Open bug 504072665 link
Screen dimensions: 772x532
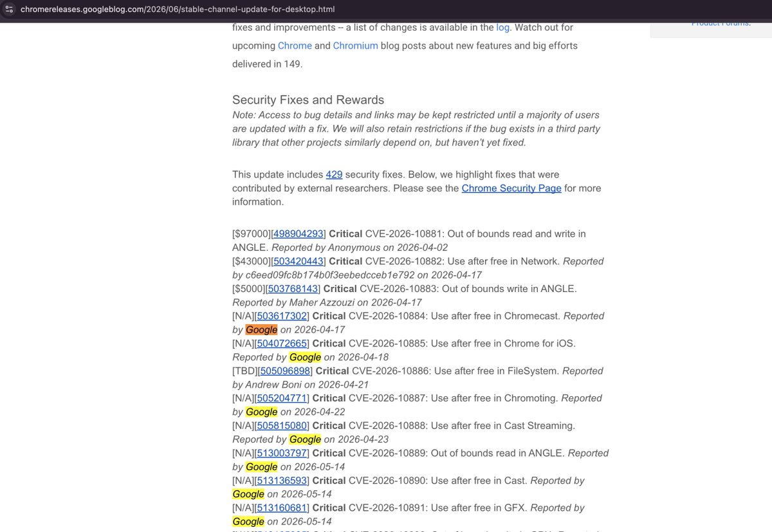282,344
